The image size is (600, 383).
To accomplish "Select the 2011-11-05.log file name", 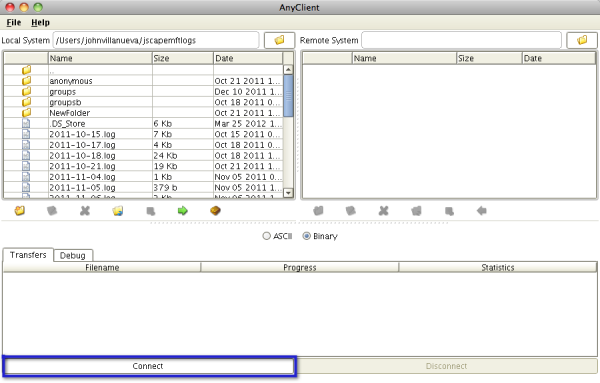I will (82, 187).
